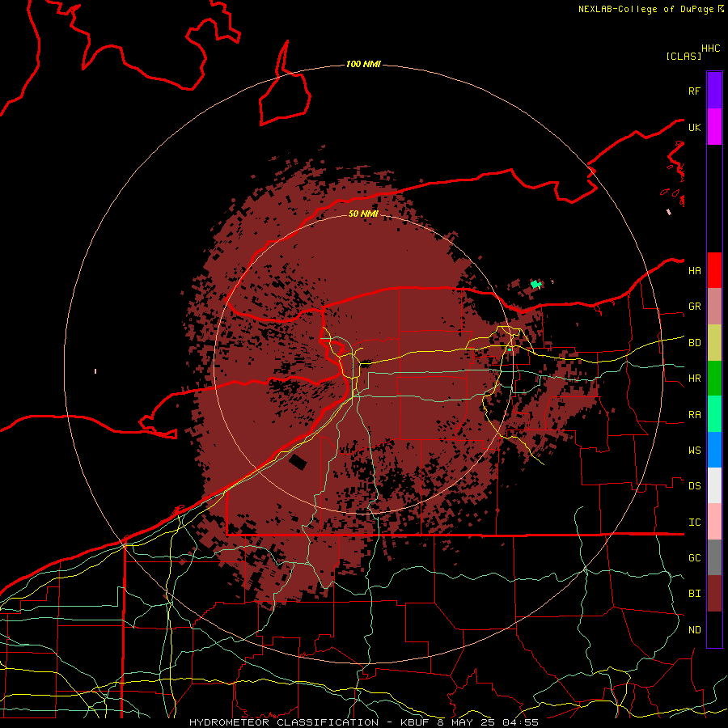Screen dimensions: 728x728
Task: Select the BD yellow legend swatch
Action: [x=714, y=343]
